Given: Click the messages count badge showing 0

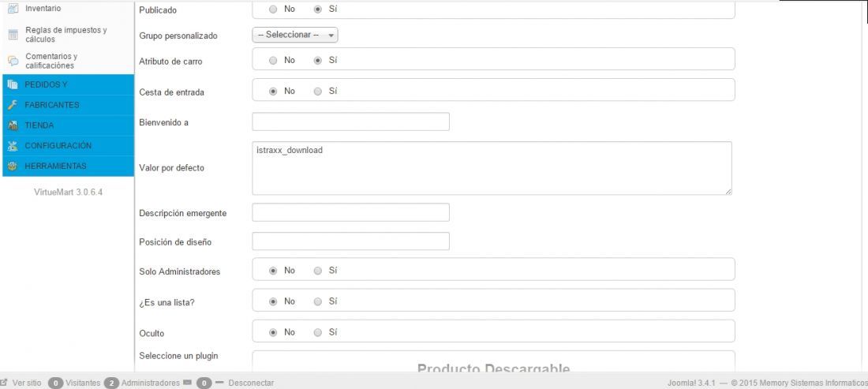Looking at the screenshot, I should pyautogui.click(x=204, y=383).
